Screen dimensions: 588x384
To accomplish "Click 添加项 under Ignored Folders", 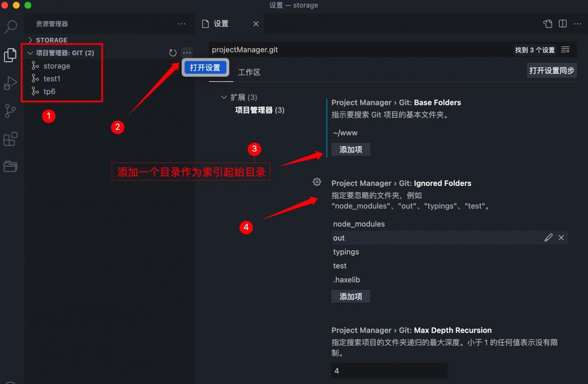I will point(351,296).
